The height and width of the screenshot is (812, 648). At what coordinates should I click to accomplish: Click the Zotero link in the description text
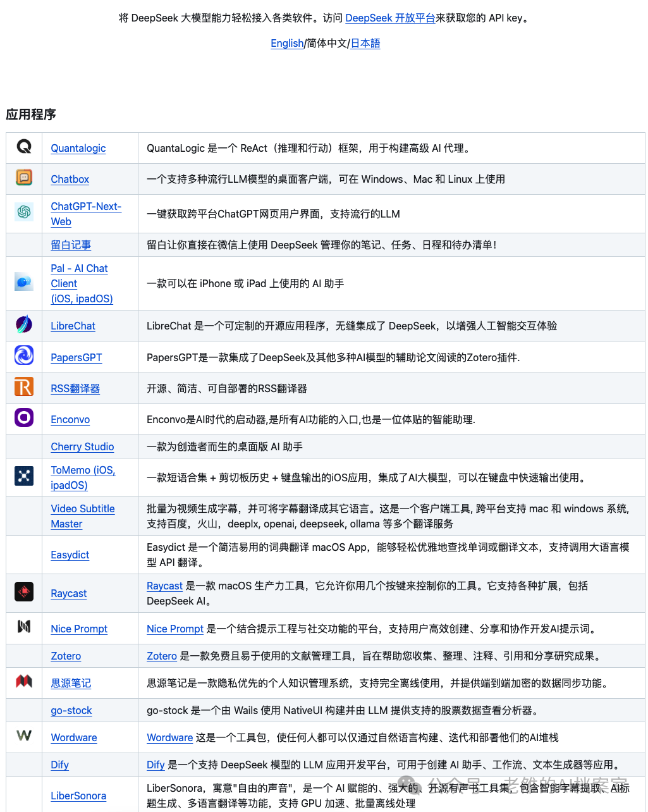(x=162, y=656)
